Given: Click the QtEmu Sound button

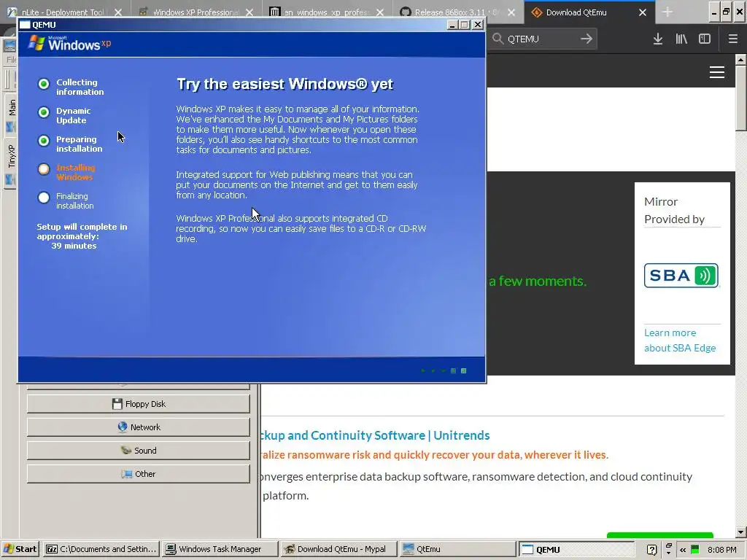Looking at the screenshot, I should coord(138,451).
